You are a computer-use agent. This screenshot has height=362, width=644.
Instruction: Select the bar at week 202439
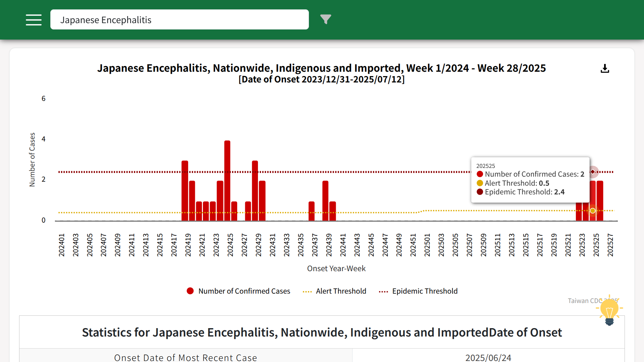click(x=325, y=201)
